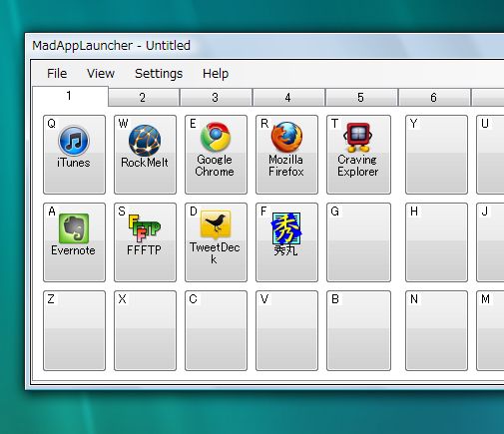Screen dimensions: 504x434
Task: Switch to tab 4
Action: [288, 98]
